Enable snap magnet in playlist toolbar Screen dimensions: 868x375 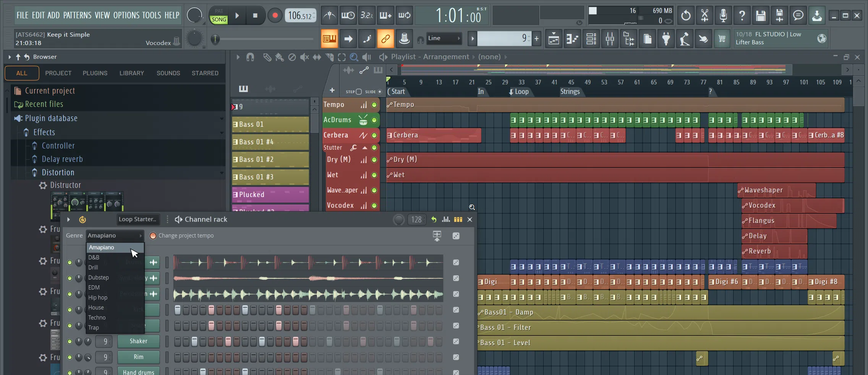tap(251, 57)
